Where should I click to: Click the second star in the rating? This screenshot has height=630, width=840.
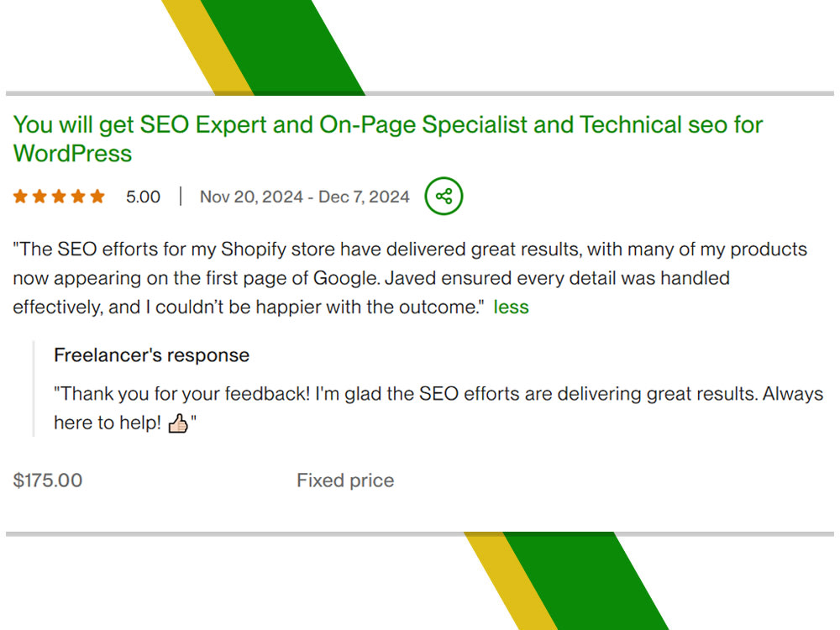[39, 196]
